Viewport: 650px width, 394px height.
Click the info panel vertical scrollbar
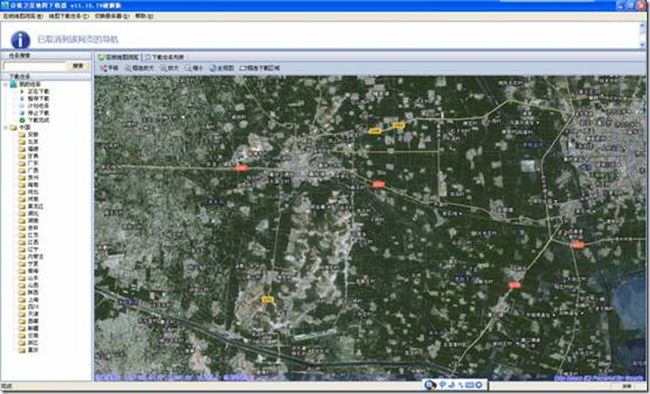coord(643,35)
